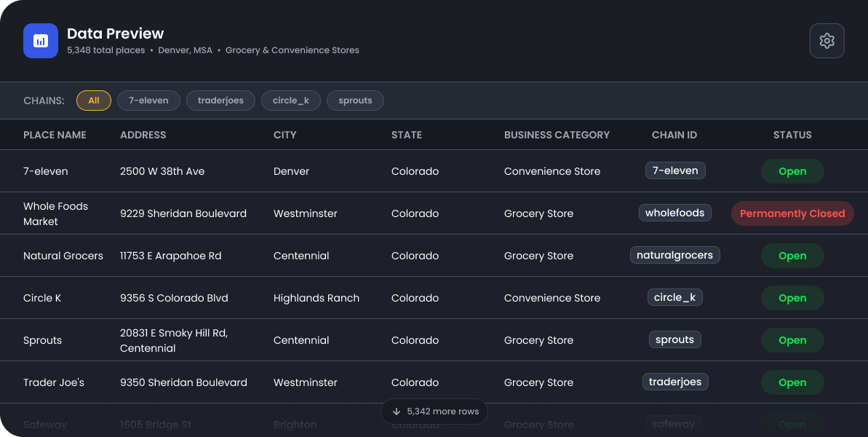
Task: Select the Whole Foods Market row name
Action: click(55, 213)
